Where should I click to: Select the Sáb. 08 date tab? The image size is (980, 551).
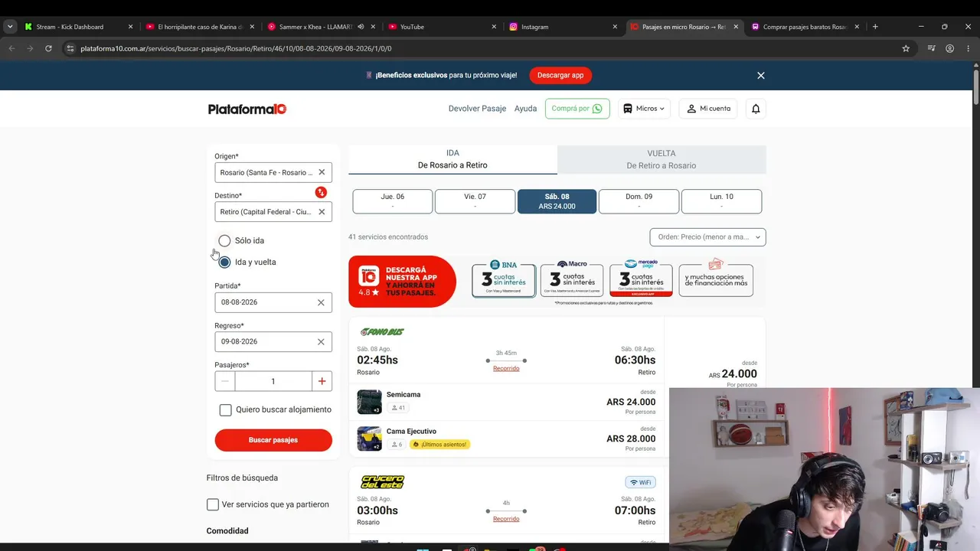point(557,201)
